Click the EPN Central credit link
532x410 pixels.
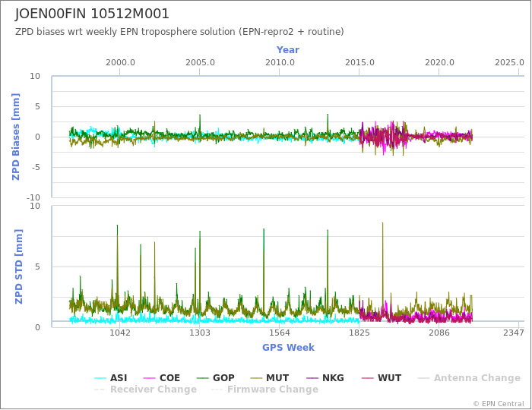click(499, 404)
